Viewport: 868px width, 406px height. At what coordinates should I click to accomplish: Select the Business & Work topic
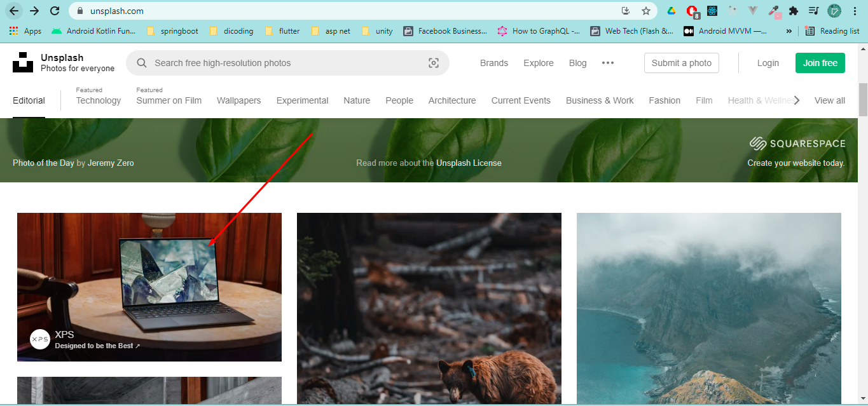coord(600,100)
